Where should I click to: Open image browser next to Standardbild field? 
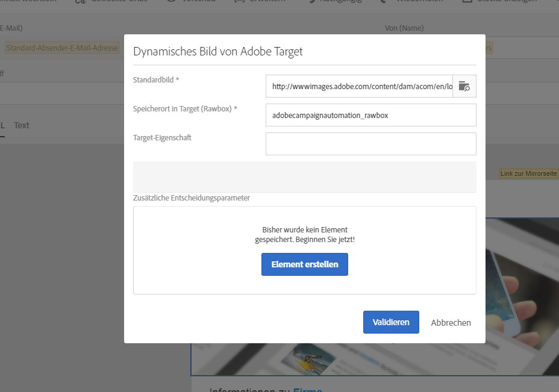click(x=464, y=86)
